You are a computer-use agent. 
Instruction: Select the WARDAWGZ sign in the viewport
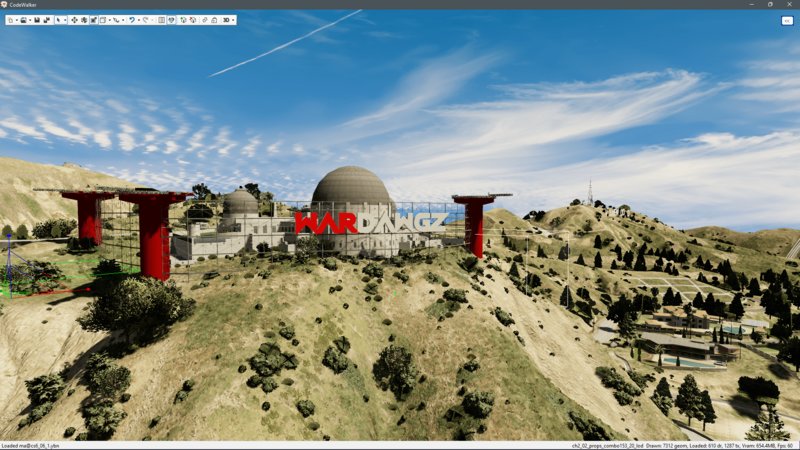371,223
